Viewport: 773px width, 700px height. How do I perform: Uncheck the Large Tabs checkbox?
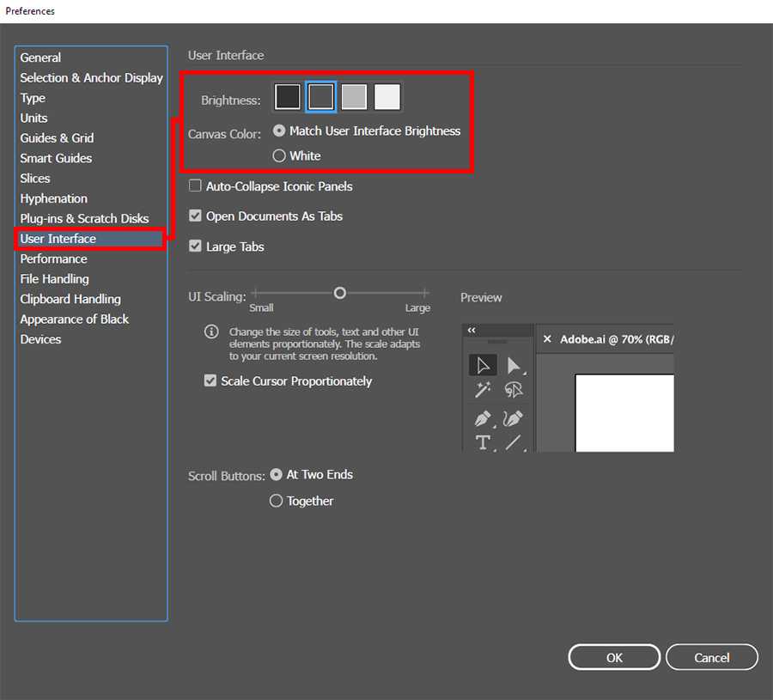(196, 247)
